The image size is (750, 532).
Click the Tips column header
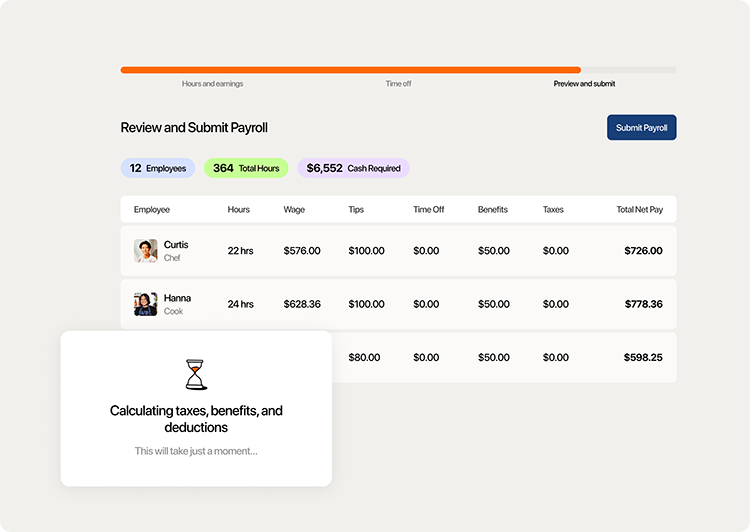click(356, 210)
